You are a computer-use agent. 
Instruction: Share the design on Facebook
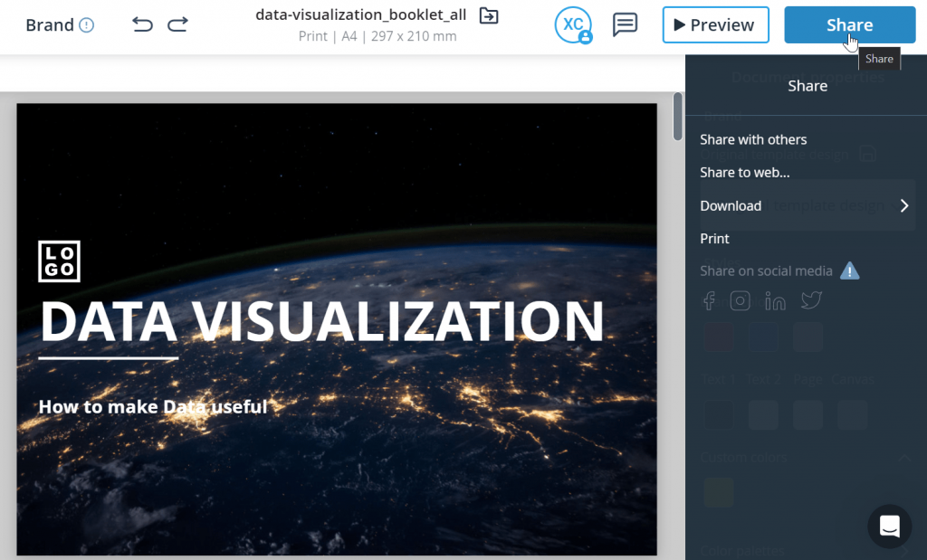click(x=709, y=300)
